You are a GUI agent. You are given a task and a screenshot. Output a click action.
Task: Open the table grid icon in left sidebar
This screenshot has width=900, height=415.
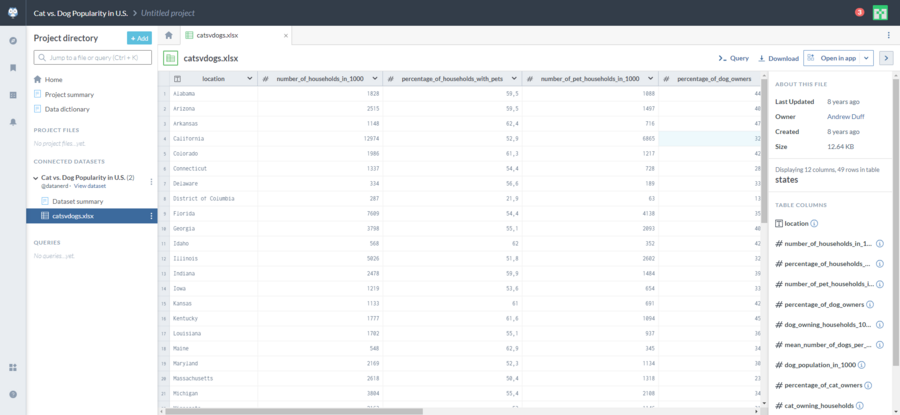[13, 95]
